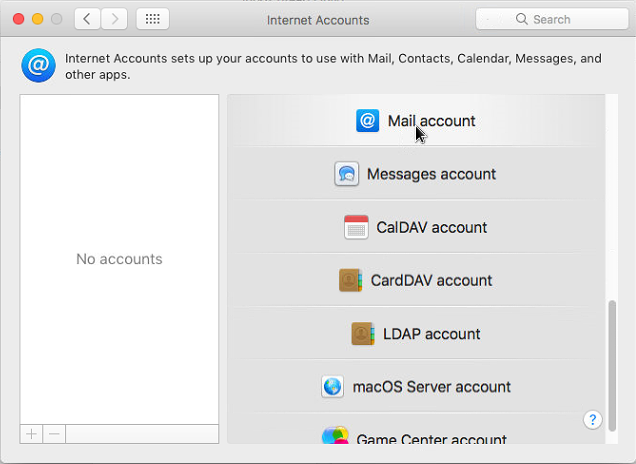The width and height of the screenshot is (636, 464).
Task: Click the Game Center colorful bubbles icon
Action: point(335,435)
